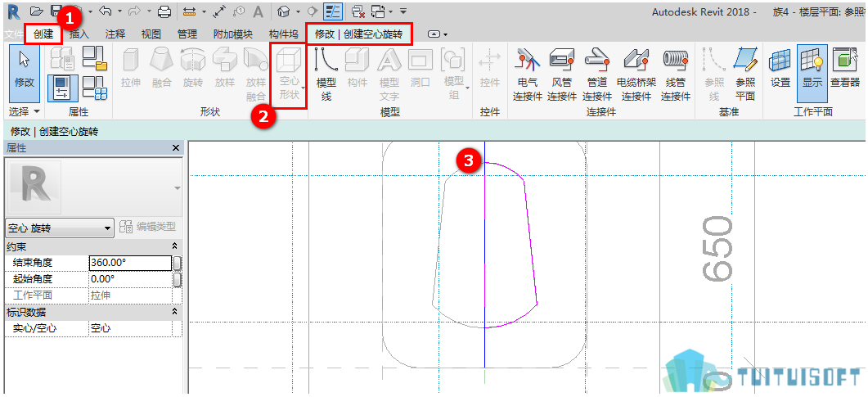Click the 构件 component tool

[357, 68]
